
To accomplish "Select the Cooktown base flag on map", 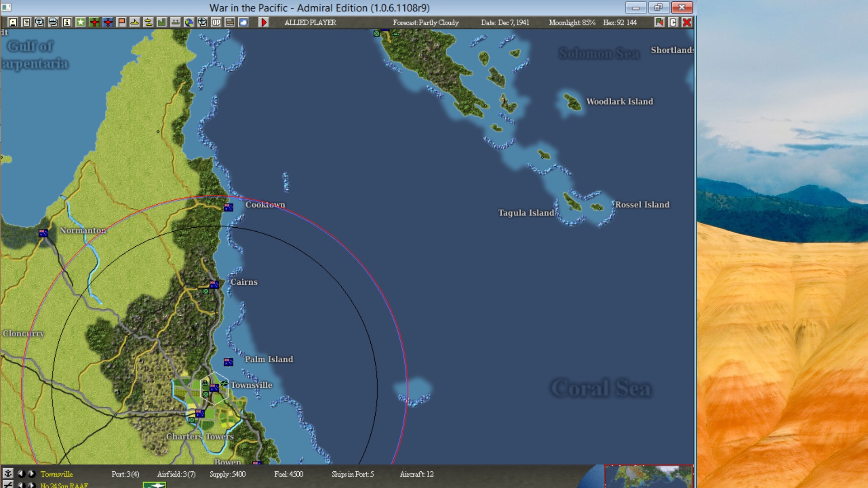I will [x=229, y=207].
